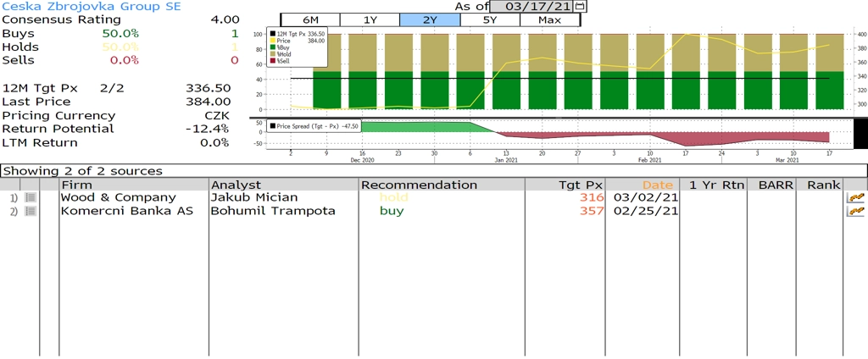Click the 12M Tgt Px black legend swatch
Image resolution: width=868 pixels, height=359 pixels.
click(272, 35)
